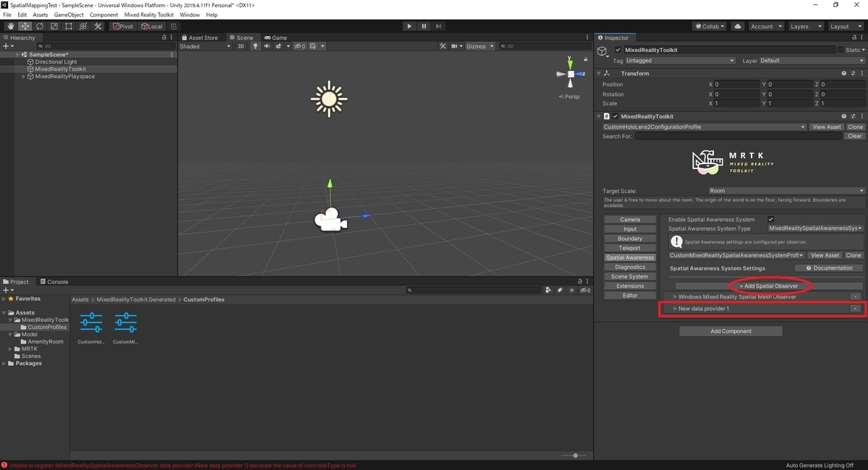Expand New data provider 1
Screen dimensions: 868x470
point(675,309)
